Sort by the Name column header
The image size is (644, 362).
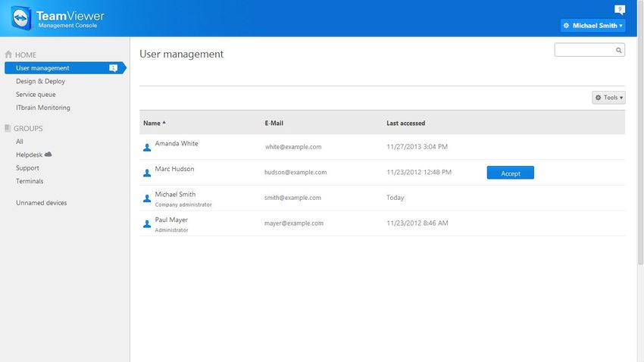point(154,123)
